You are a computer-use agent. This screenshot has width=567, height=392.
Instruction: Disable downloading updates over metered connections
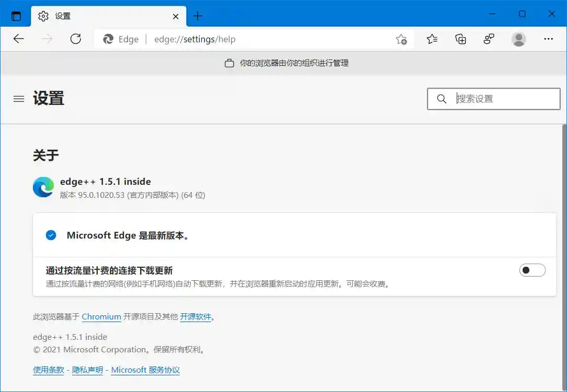pyautogui.click(x=533, y=270)
